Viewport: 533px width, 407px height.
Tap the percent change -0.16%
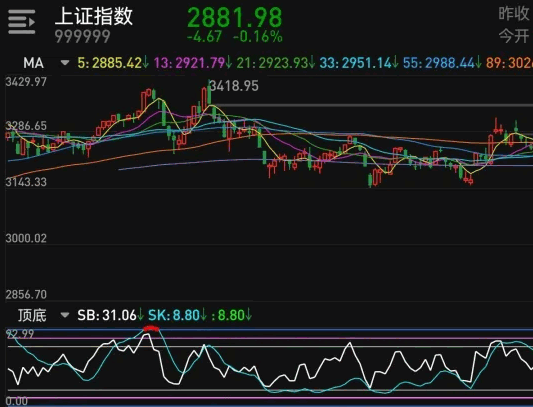tap(258, 36)
